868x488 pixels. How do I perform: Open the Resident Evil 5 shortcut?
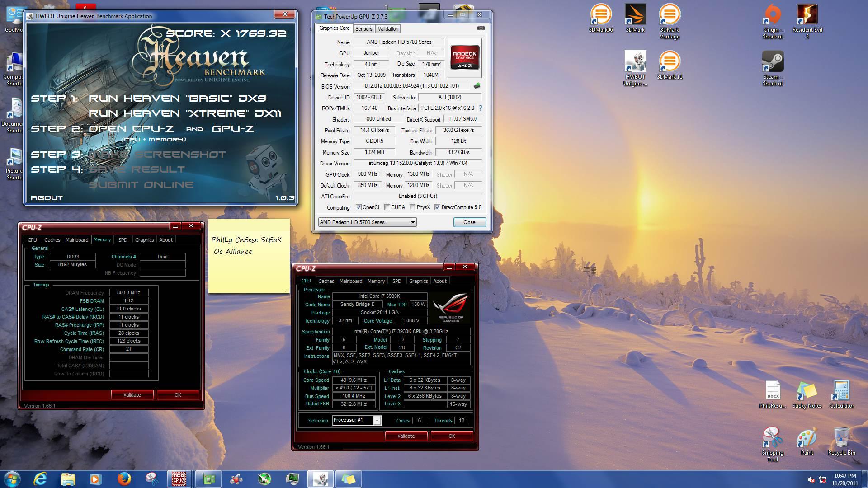click(x=807, y=21)
